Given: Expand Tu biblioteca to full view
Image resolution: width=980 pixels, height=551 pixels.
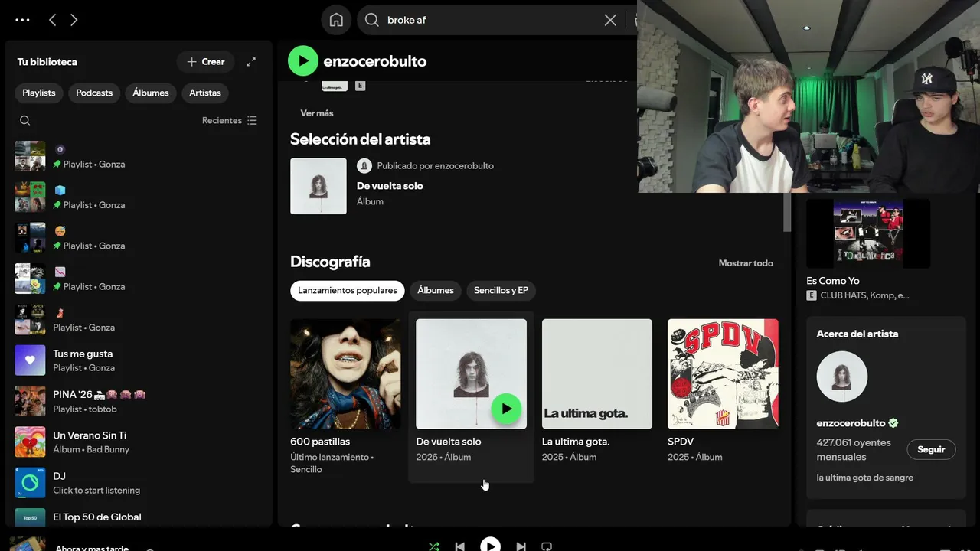Looking at the screenshot, I should 251,62.
